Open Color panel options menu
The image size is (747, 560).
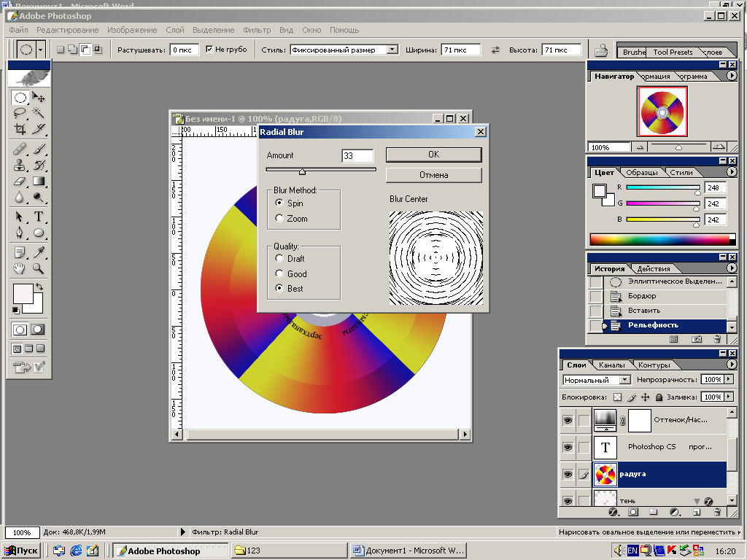731,172
